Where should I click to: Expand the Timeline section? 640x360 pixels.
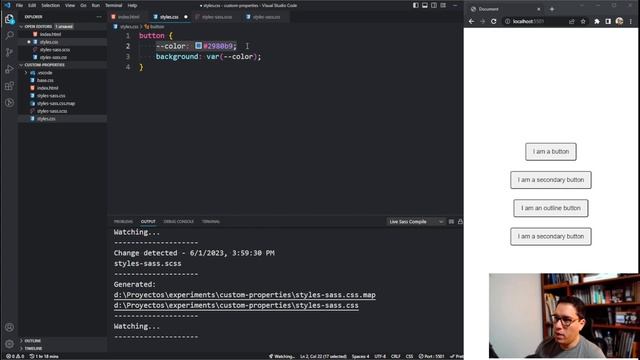pyautogui.click(x=33, y=349)
